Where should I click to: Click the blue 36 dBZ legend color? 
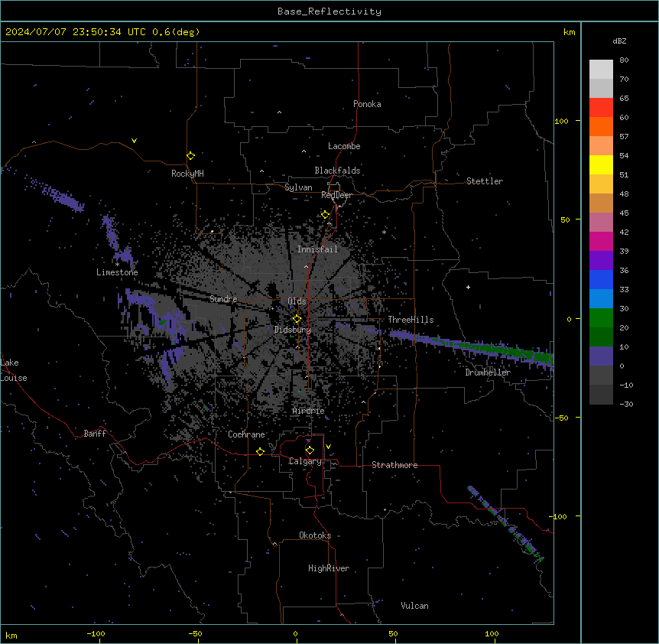(601, 279)
